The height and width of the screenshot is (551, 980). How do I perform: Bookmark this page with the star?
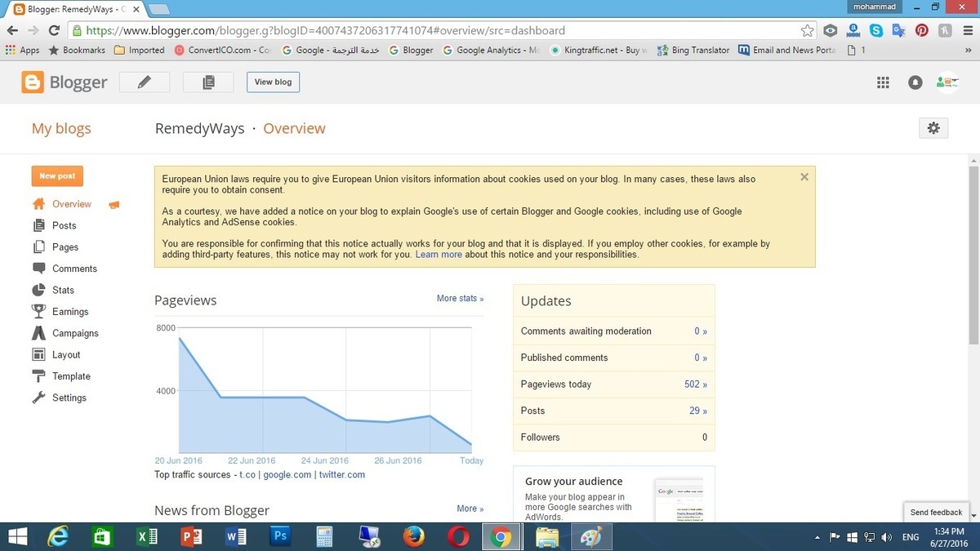coord(807,30)
